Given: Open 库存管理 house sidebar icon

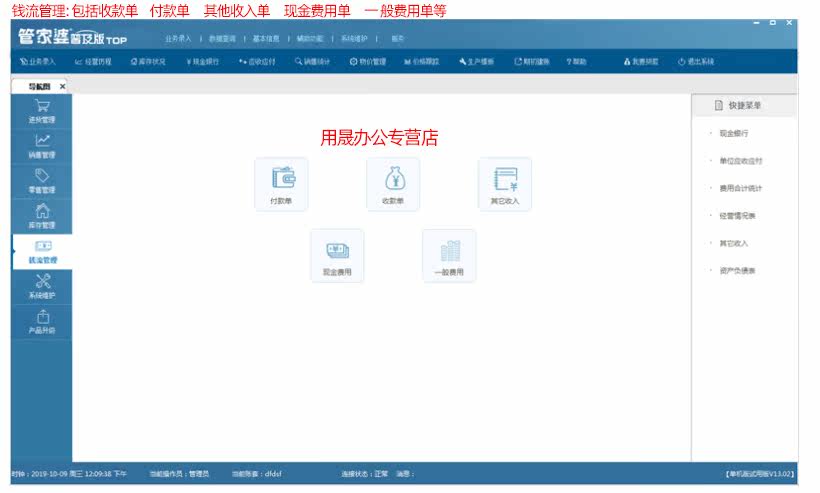Looking at the screenshot, I should (x=42, y=216).
